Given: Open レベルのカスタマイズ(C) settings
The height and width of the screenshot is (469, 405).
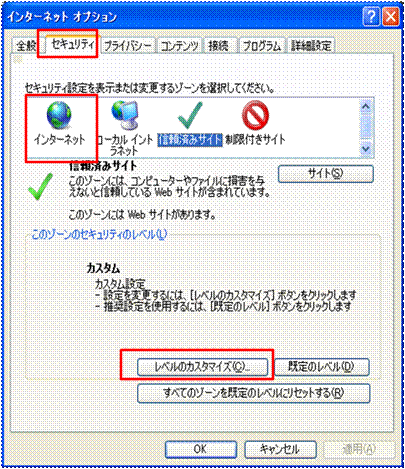Looking at the screenshot, I should (x=202, y=367).
